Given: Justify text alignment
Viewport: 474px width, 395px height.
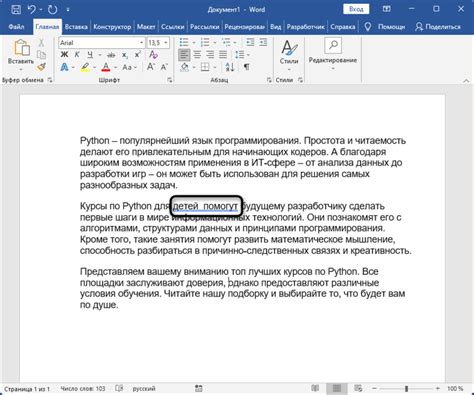Looking at the screenshot, I should 223,55.
